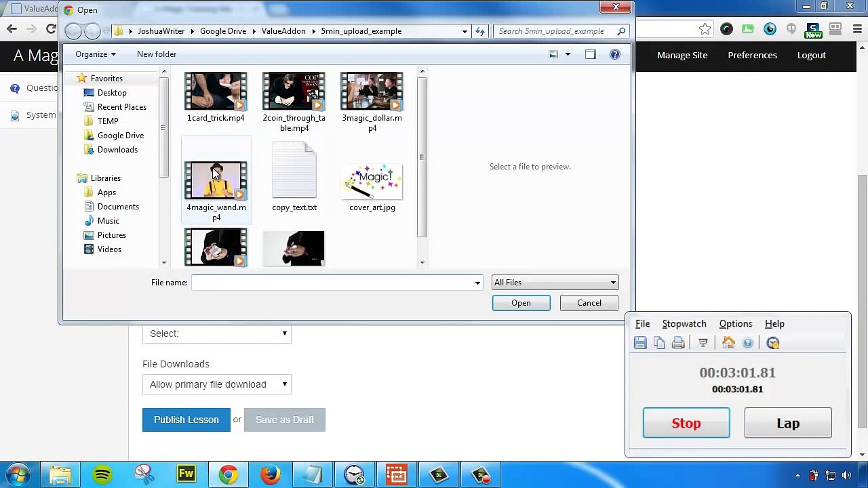Open the Stopwatch menu
This screenshot has width=868, height=488.
coord(684,324)
